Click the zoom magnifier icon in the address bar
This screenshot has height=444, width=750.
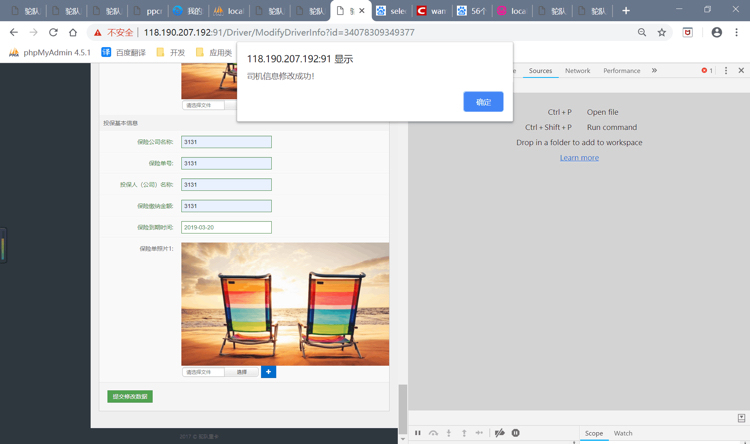click(642, 32)
